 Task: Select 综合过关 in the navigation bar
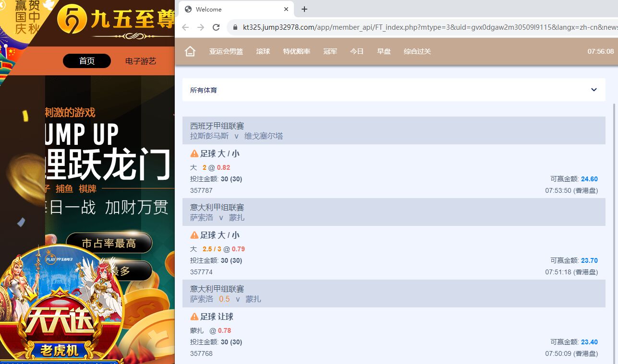pyautogui.click(x=417, y=51)
